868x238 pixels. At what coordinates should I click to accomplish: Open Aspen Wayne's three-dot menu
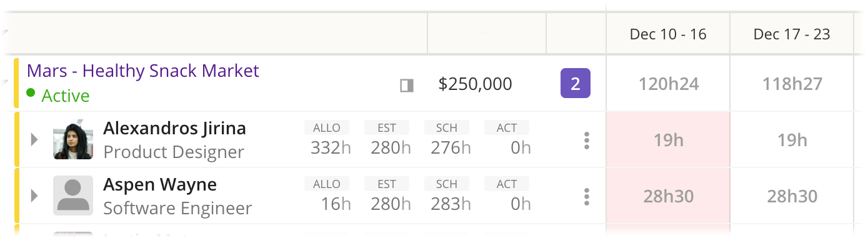pyautogui.click(x=586, y=196)
